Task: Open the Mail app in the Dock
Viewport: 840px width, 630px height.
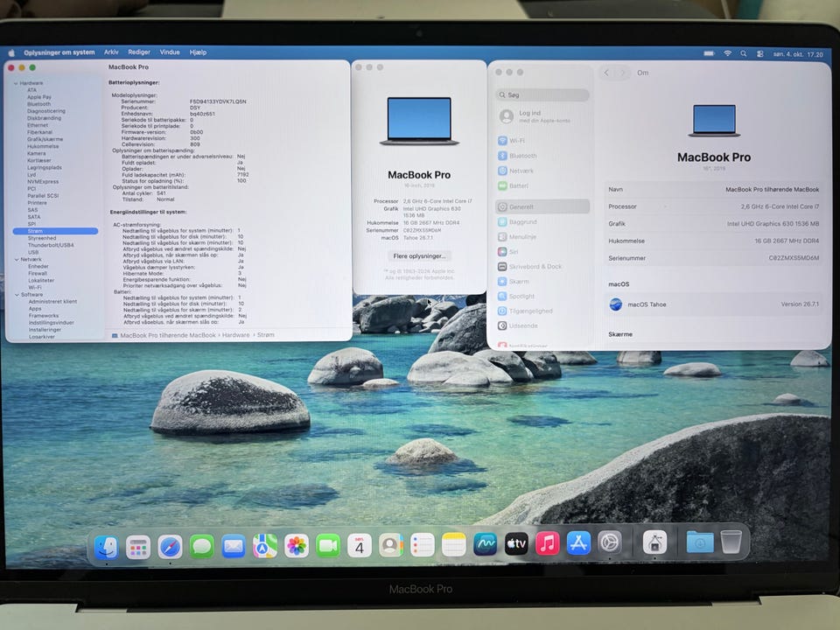Action: tap(233, 546)
